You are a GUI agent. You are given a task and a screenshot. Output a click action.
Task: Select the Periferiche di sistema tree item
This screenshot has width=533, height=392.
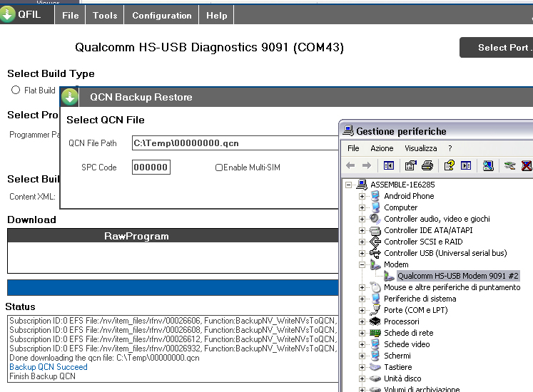[420, 299]
